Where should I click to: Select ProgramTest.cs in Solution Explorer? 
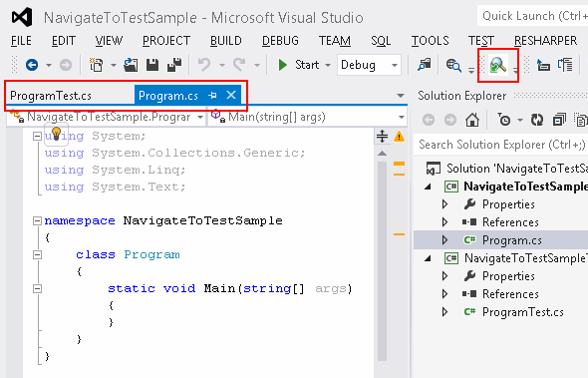tap(523, 312)
